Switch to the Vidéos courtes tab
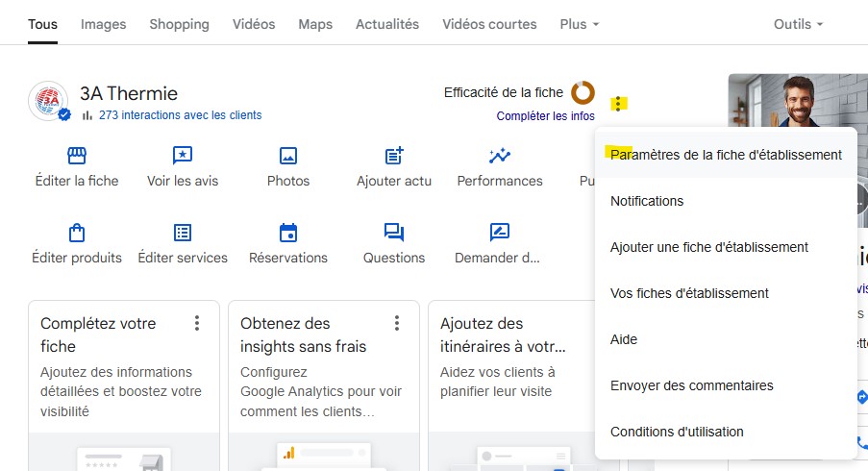Viewport: 868px width, 471px height. click(489, 24)
